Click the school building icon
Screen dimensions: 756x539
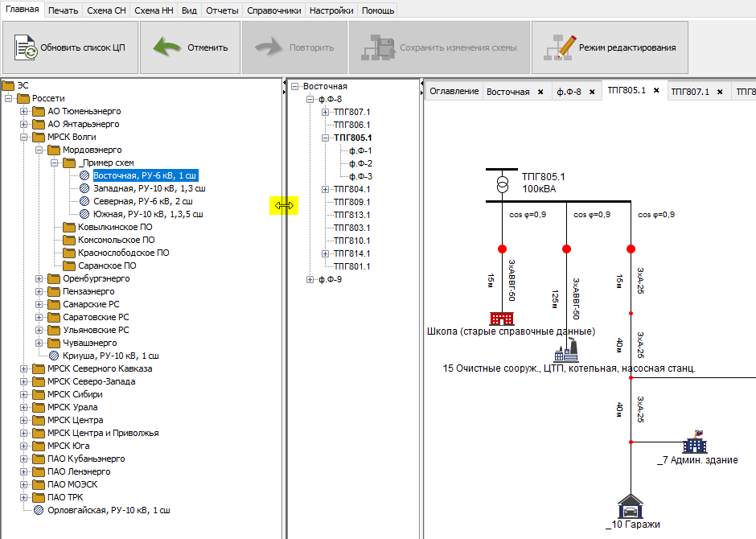(x=502, y=319)
